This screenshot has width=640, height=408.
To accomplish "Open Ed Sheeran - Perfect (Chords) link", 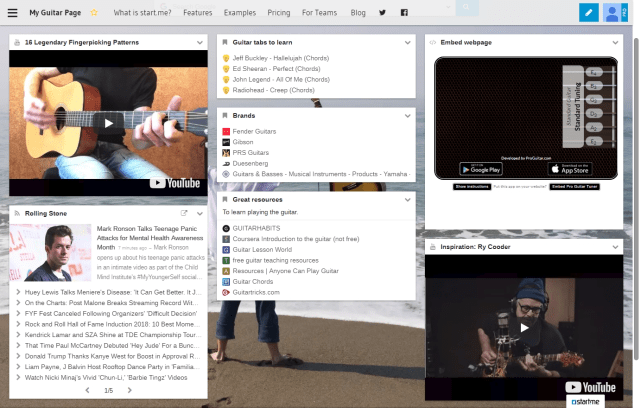I will pyautogui.click(x=276, y=69).
